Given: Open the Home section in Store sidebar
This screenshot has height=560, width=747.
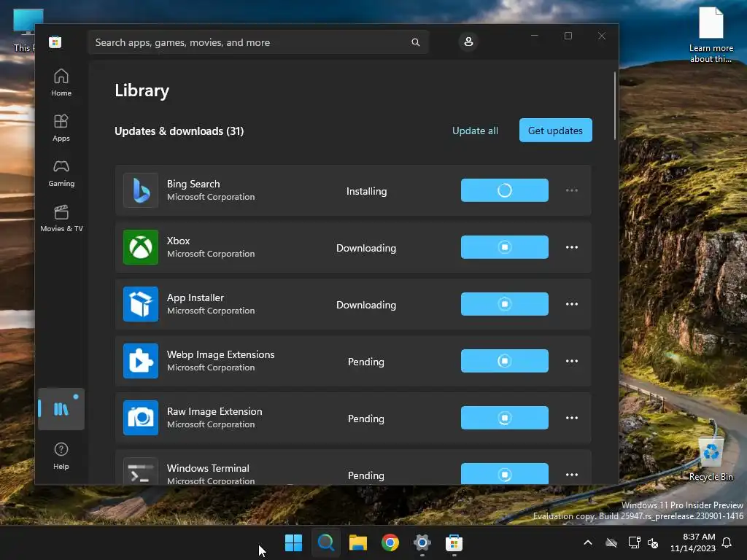Looking at the screenshot, I should (x=61, y=82).
